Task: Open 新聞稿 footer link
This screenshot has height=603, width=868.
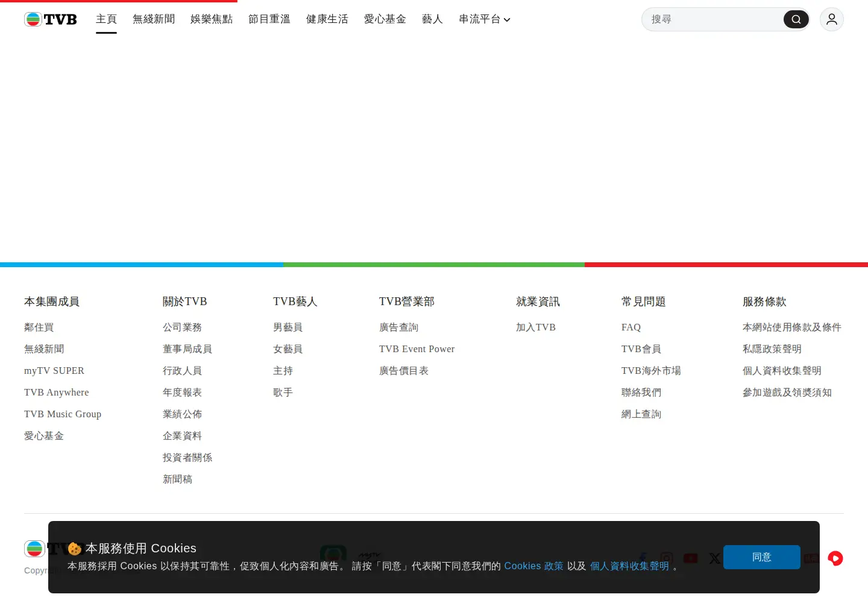Action: pos(177,479)
